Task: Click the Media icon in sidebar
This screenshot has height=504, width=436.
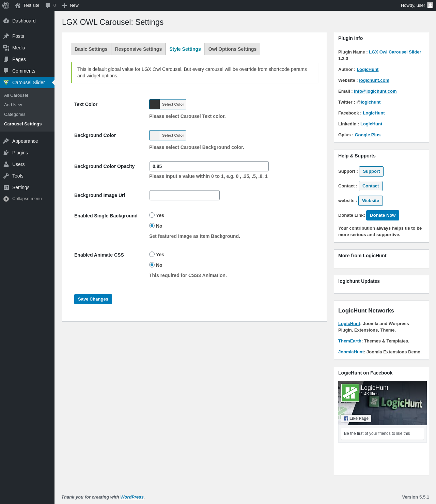Action: 6,48
